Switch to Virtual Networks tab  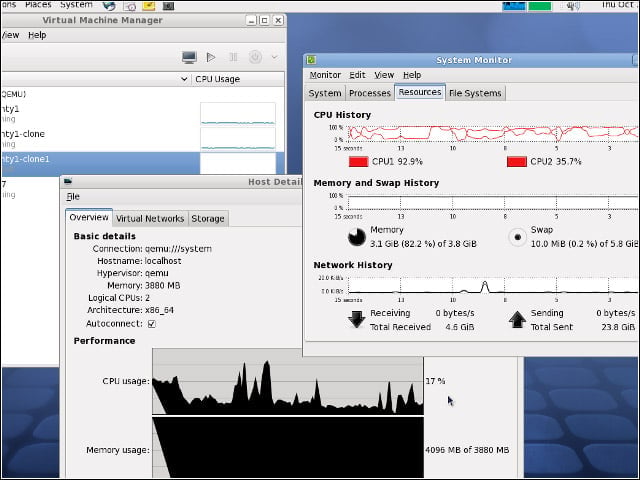tap(150, 219)
